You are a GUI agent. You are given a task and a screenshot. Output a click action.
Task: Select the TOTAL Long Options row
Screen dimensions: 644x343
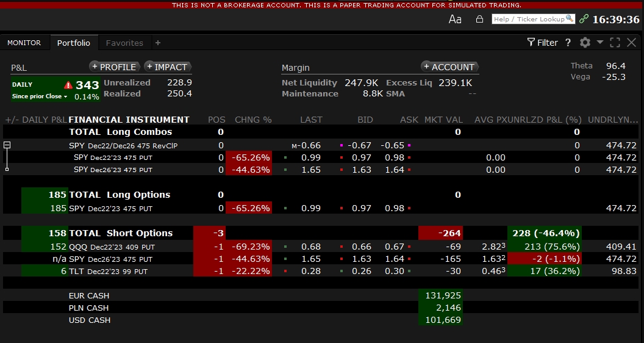click(x=320, y=195)
